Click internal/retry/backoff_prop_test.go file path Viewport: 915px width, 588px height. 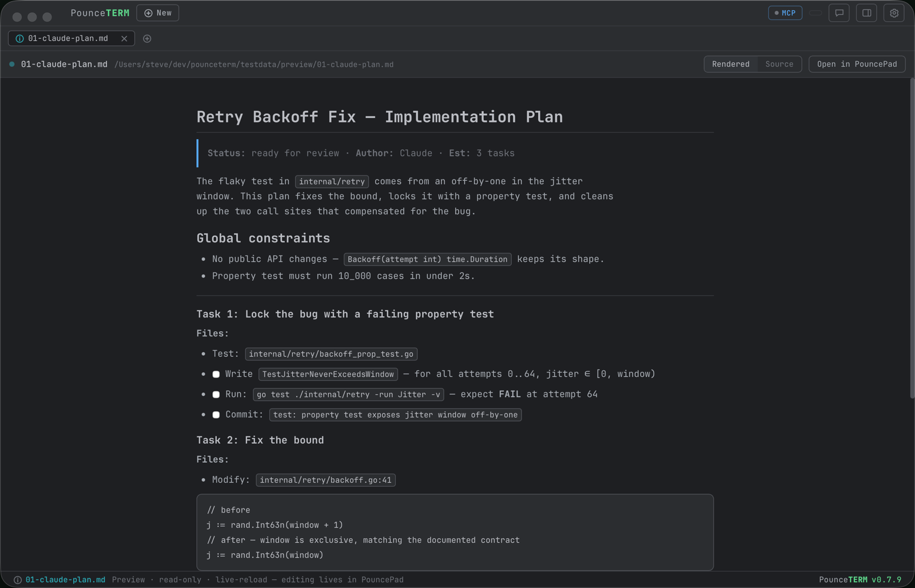click(331, 354)
